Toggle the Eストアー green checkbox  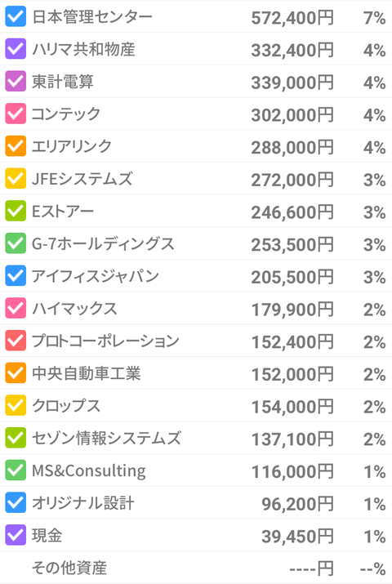16,211
